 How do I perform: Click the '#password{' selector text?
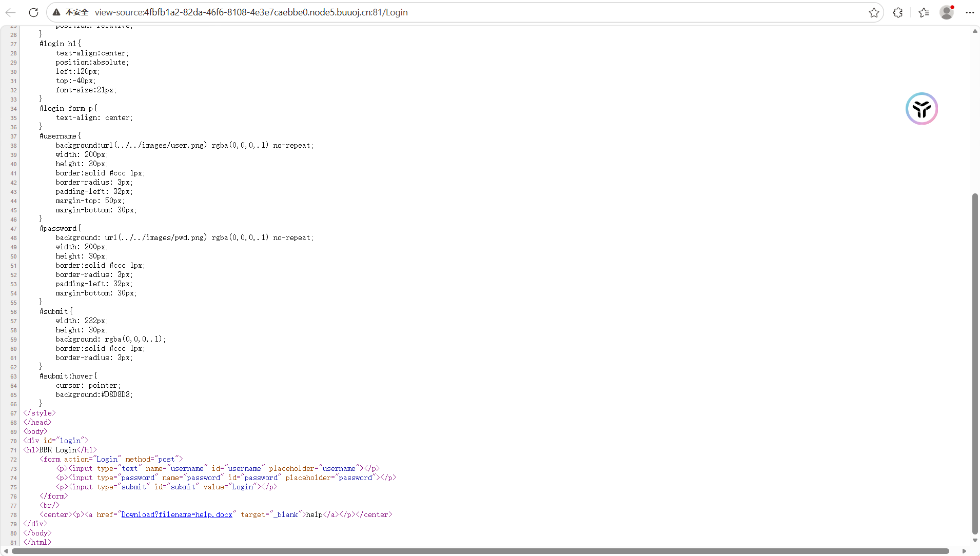tap(60, 228)
